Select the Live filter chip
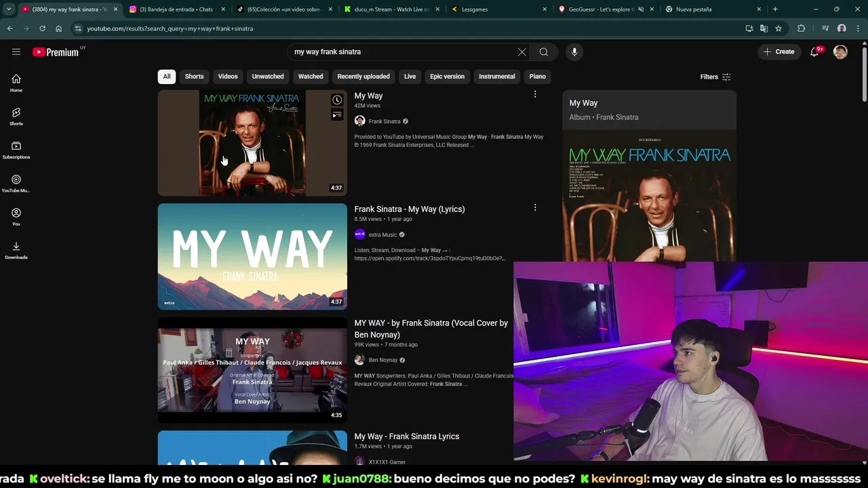 (410, 77)
